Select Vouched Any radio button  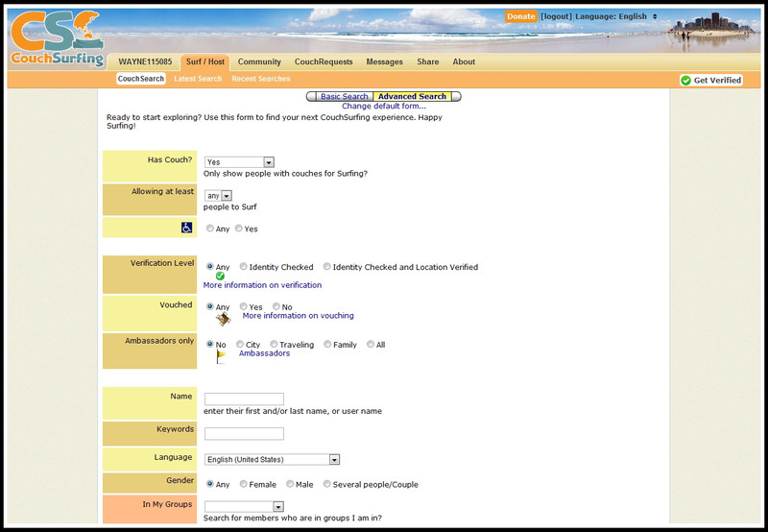210,306
